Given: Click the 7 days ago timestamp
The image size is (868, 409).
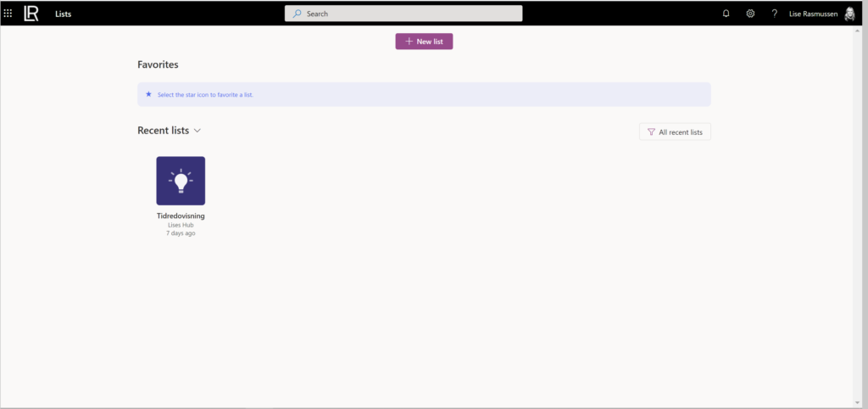Looking at the screenshot, I should pyautogui.click(x=181, y=233).
